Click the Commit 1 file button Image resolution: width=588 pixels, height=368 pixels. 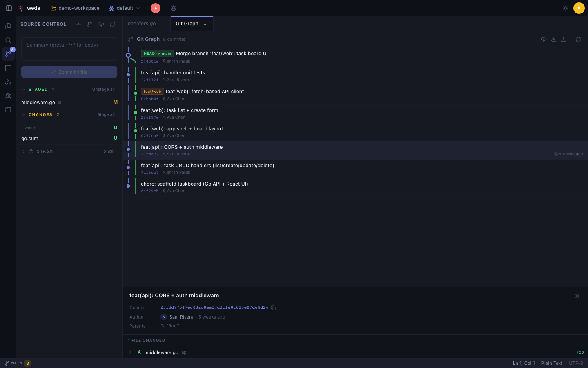(x=69, y=72)
